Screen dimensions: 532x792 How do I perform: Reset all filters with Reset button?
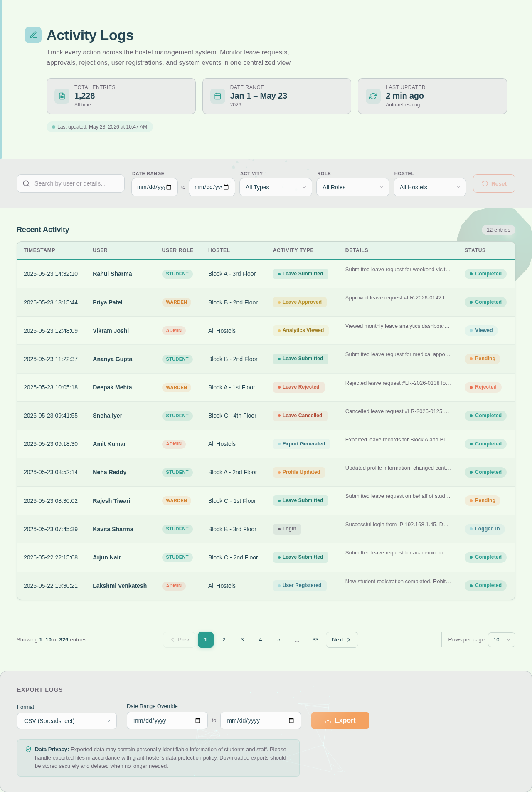coord(494,183)
